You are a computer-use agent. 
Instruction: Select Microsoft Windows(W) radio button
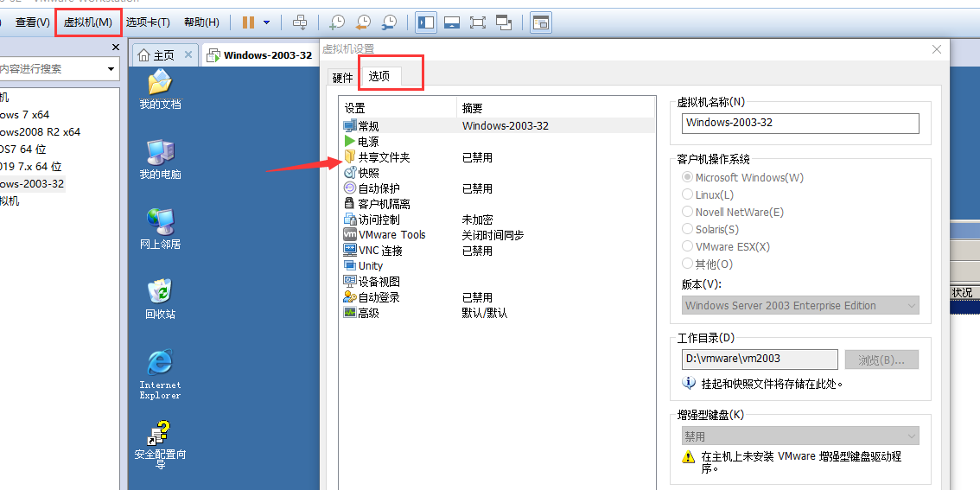tap(688, 177)
